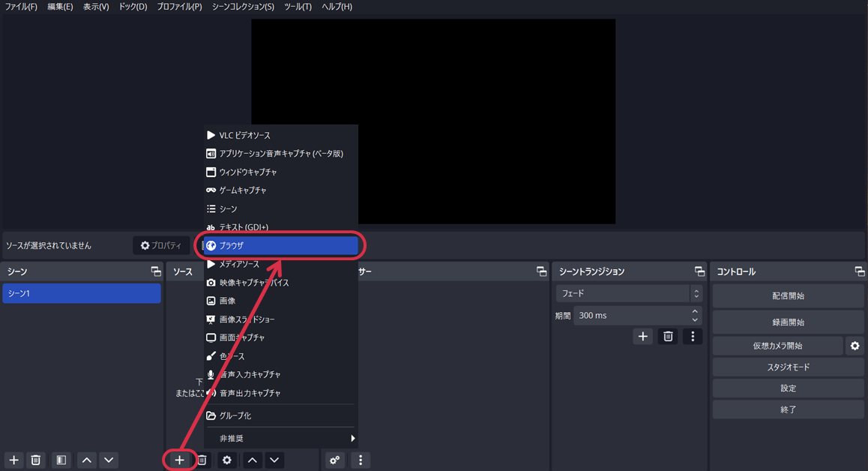The width and height of the screenshot is (868, 471).
Task: Add a new source with the plus icon
Action: (x=179, y=460)
